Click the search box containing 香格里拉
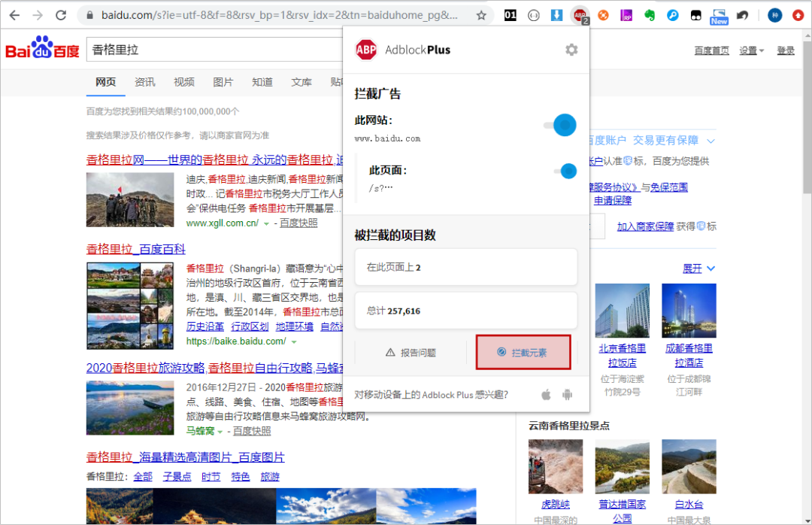Image resolution: width=812 pixels, height=525 pixels. 215,50
